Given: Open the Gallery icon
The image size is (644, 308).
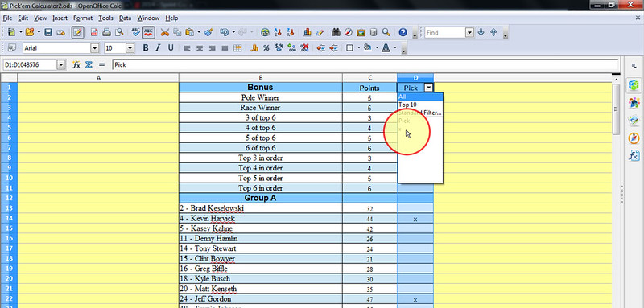Looking at the screenshot, I should 361,32.
